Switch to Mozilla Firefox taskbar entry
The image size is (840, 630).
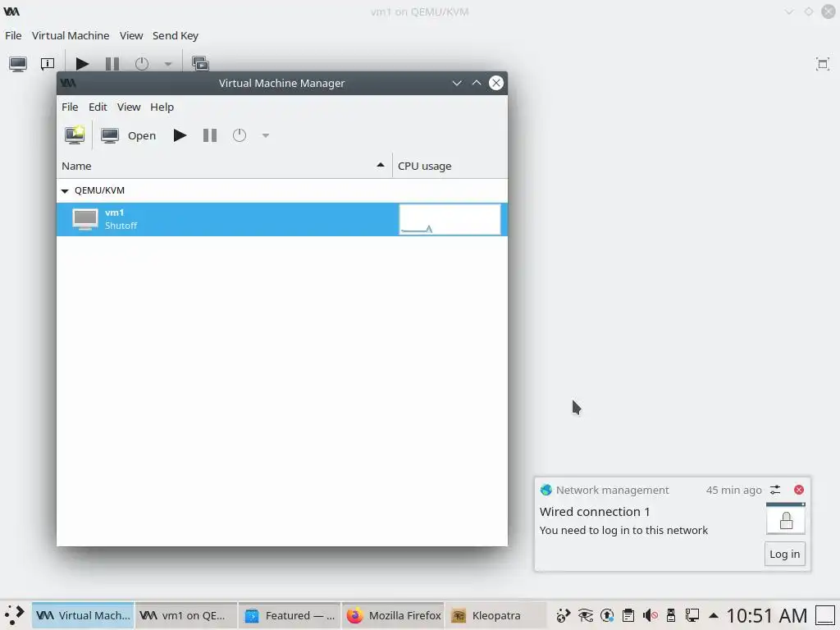[x=393, y=615]
